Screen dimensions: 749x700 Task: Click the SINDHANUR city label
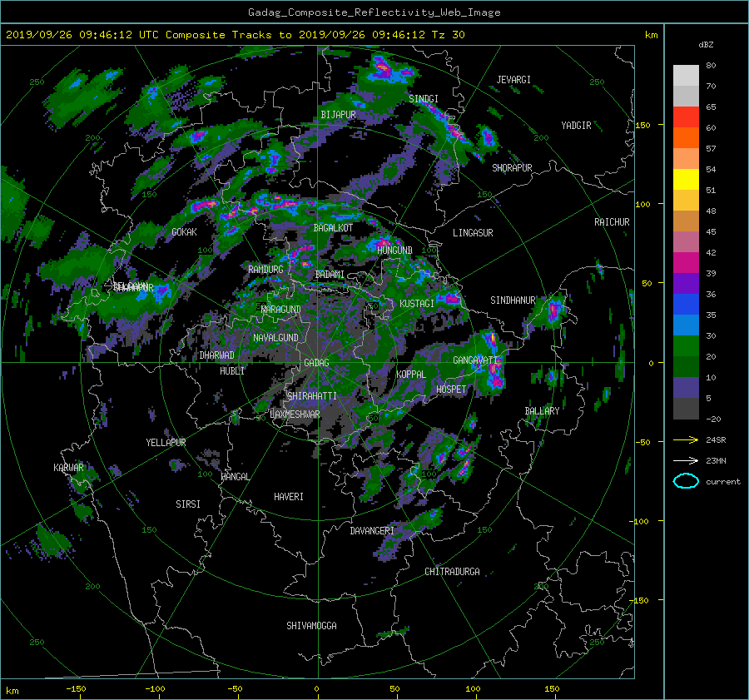point(513,300)
